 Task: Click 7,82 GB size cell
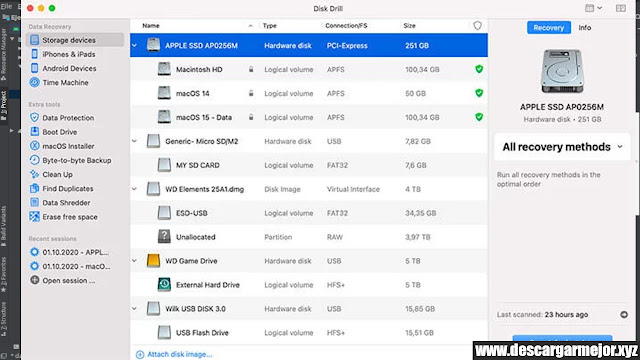click(418, 141)
